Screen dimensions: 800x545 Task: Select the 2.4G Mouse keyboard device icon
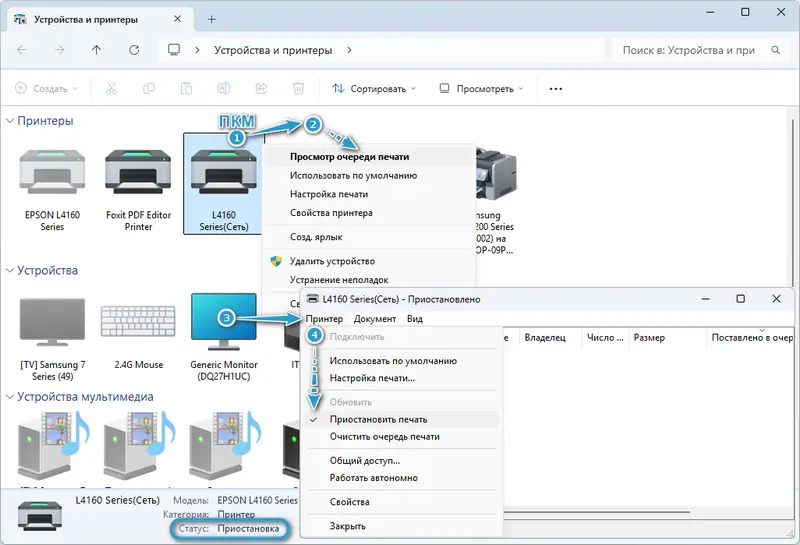coord(138,320)
